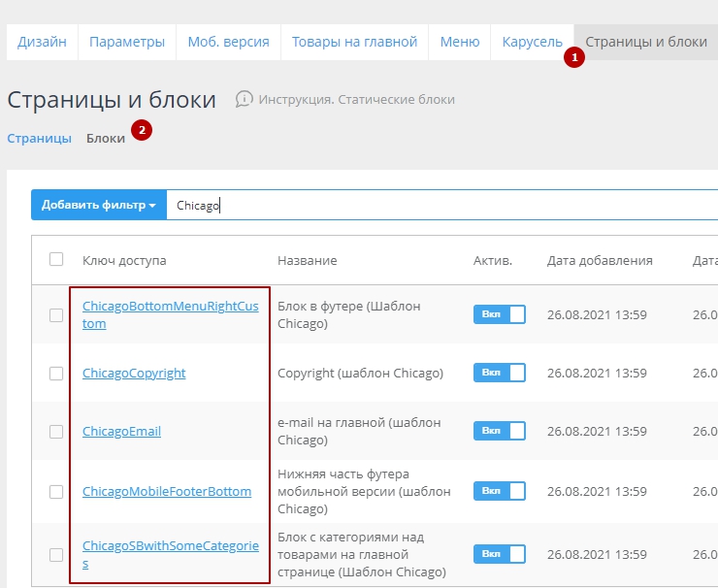718x588 pixels.
Task: Click the search field containing Chicago
Action: [x=437, y=205]
